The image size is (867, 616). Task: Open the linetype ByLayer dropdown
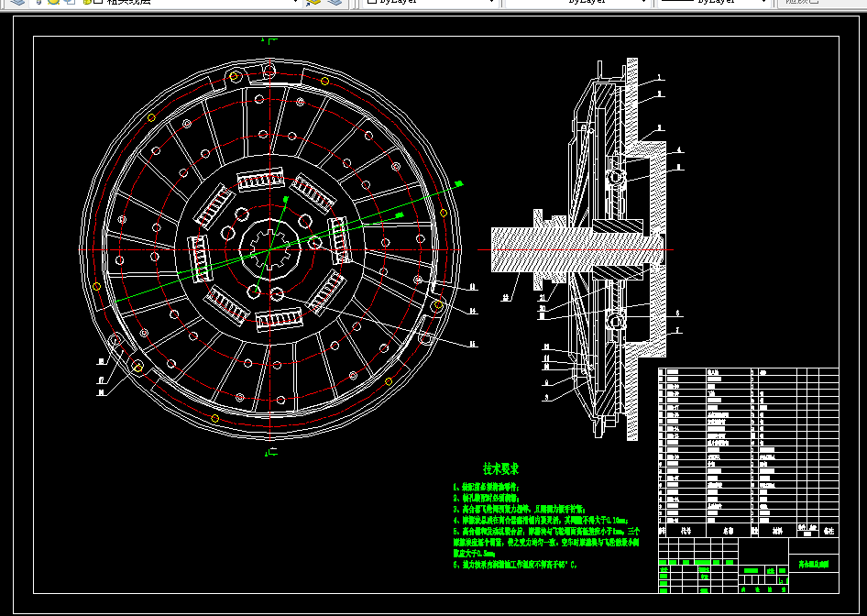pyautogui.click(x=577, y=2)
